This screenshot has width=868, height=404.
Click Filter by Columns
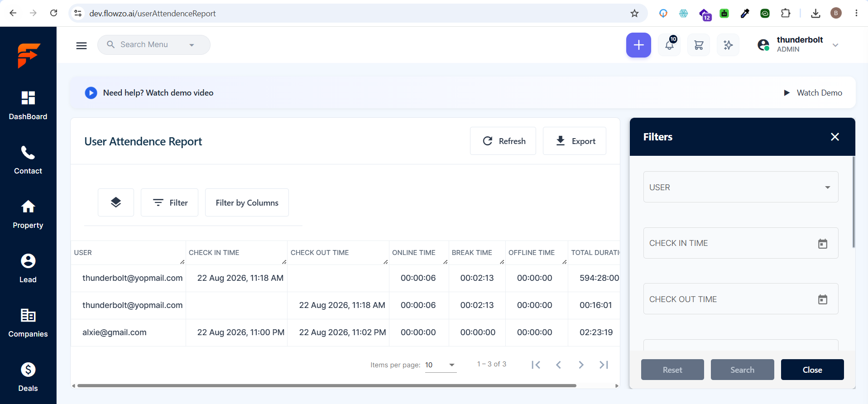[247, 202]
